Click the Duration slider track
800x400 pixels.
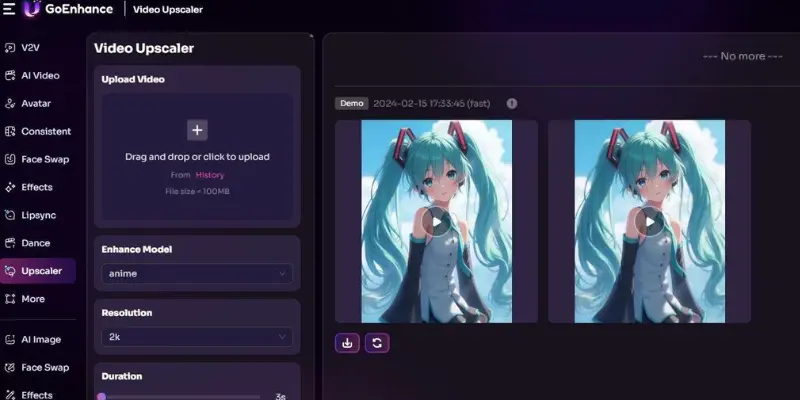click(181, 396)
